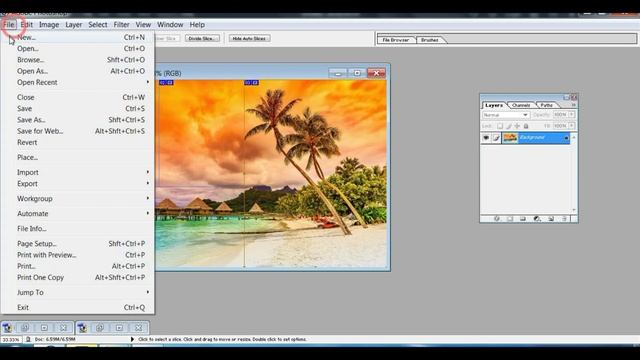The image size is (640, 360).
Task: Open the Edit menu
Action: pyautogui.click(x=27, y=24)
